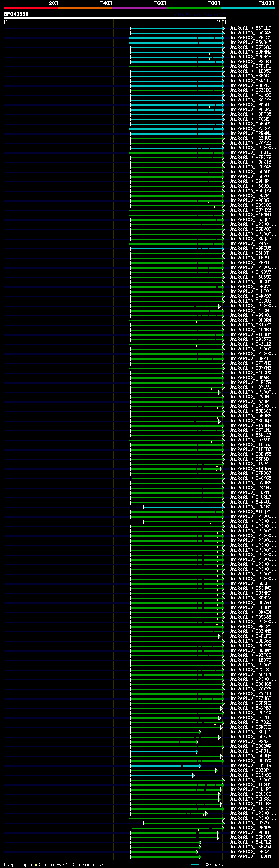This screenshot has height=868, width=279.
Task: Click the UniRef100_A1BQ71 label
Action: pyautogui.click(x=250, y=511)
